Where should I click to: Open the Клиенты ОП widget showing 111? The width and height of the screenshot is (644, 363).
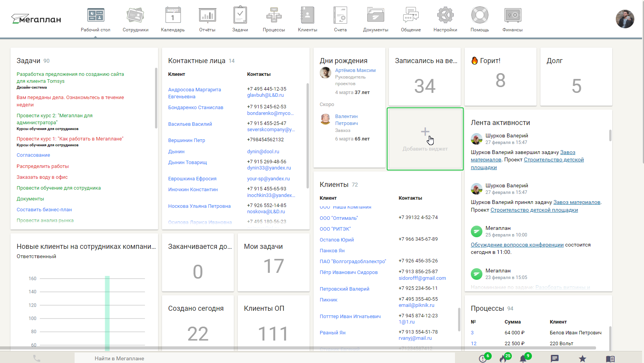[274, 324]
